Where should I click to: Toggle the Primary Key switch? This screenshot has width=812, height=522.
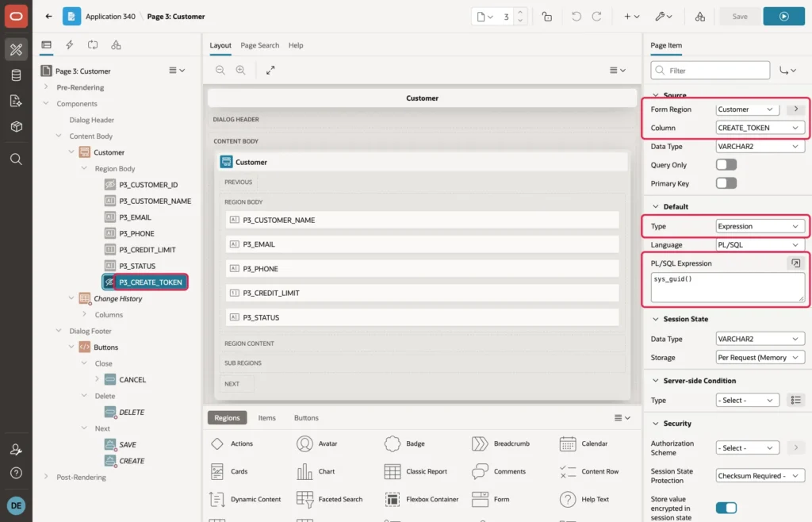pos(726,183)
